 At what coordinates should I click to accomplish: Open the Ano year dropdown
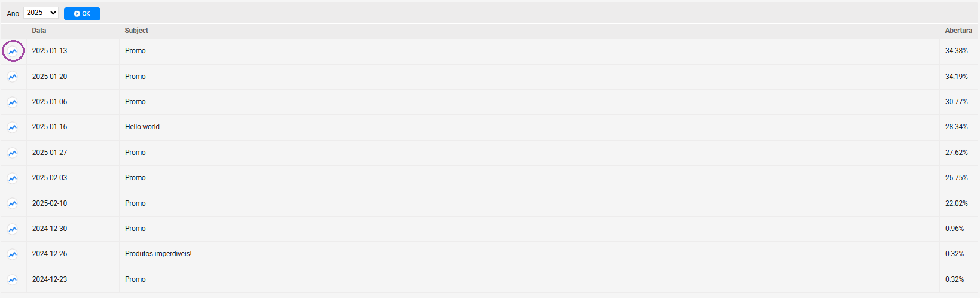point(41,13)
